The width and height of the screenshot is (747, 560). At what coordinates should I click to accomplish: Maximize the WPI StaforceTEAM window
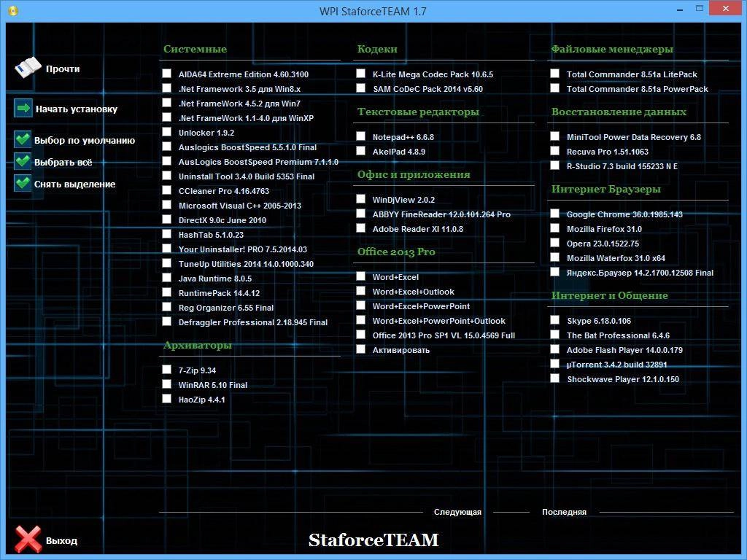(x=700, y=9)
